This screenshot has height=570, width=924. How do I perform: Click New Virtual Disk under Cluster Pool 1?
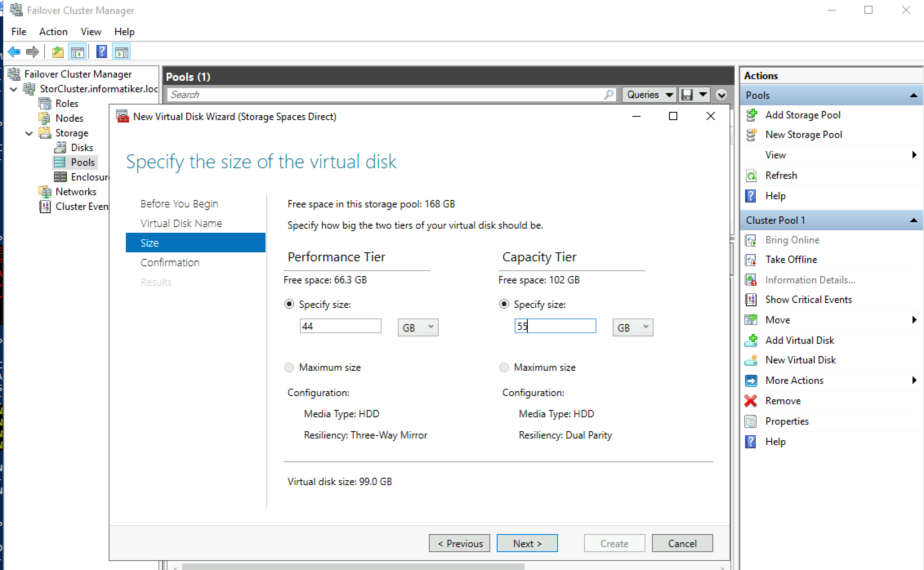[x=800, y=360]
